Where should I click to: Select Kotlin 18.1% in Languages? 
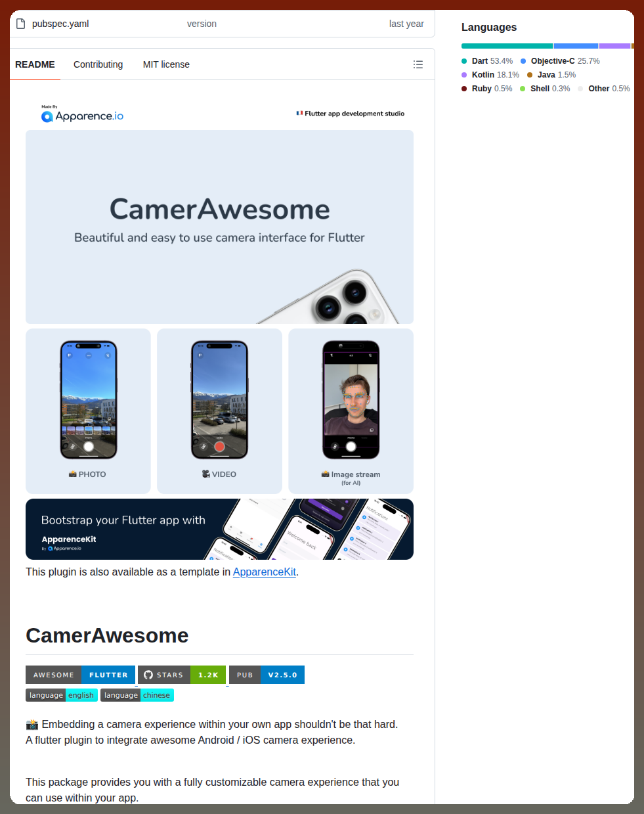(490, 75)
